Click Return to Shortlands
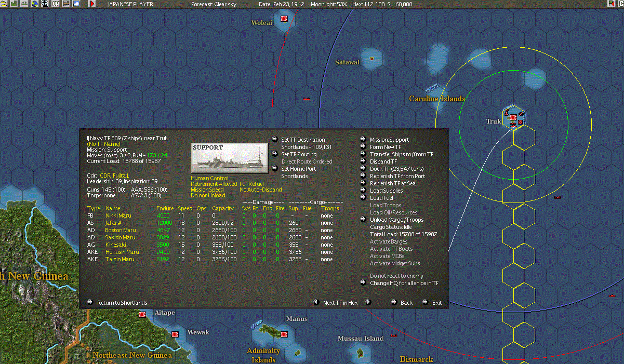This screenshot has width=624, height=364. click(122, 303)
